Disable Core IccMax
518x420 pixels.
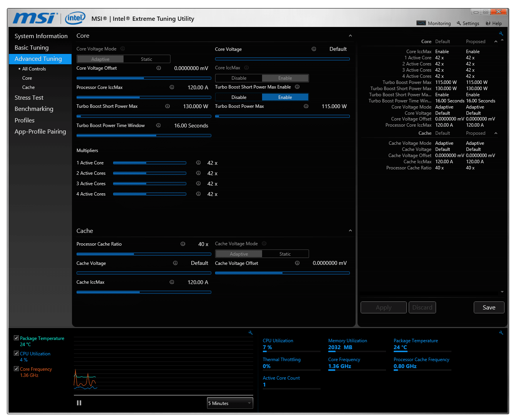pos(239,78)
